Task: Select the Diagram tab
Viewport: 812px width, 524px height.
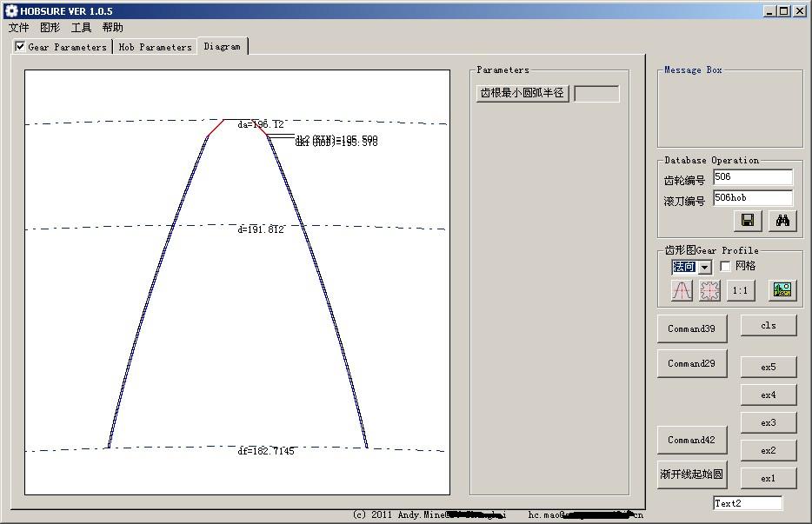Action: 223,46
